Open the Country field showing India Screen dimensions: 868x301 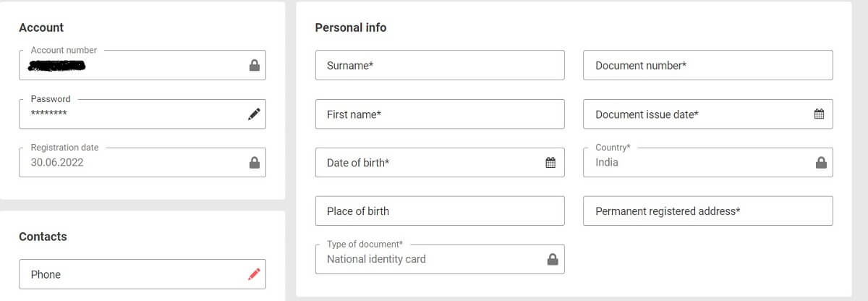coord(708,162)
